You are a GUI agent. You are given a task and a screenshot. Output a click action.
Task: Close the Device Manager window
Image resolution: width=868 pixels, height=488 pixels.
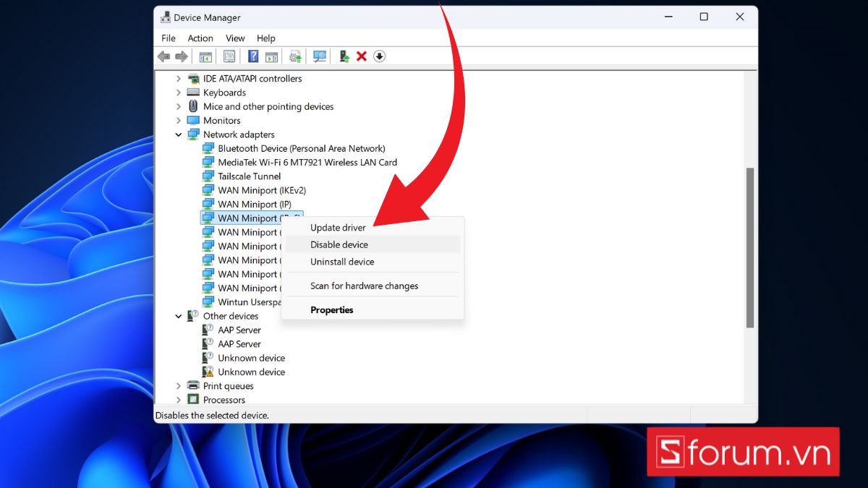pyautogui.click(x=739, y=17)
